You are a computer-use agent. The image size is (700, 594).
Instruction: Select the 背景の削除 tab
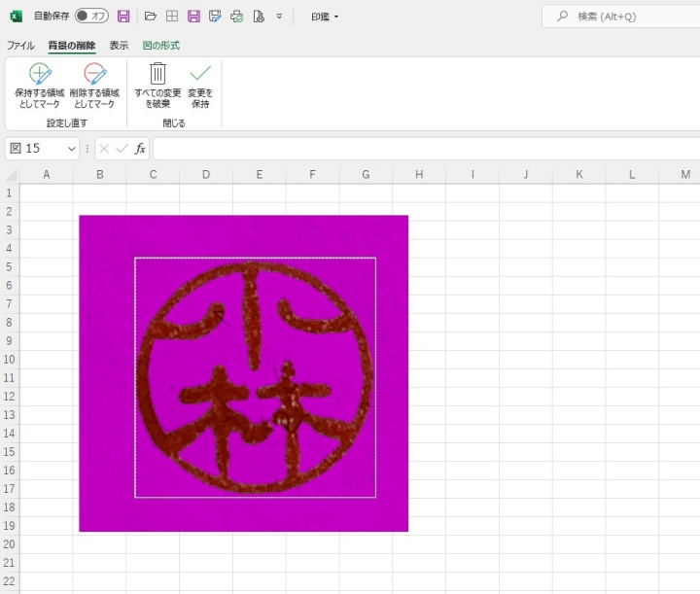point(72,45)
